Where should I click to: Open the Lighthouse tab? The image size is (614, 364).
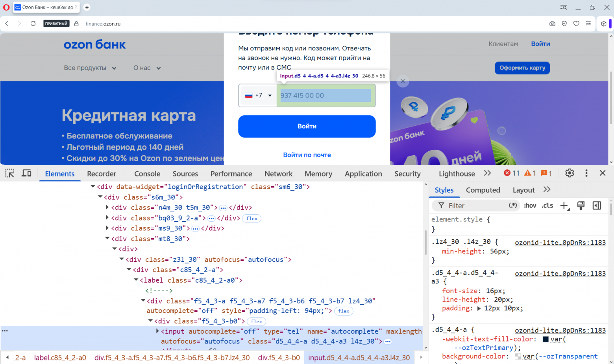click(457, 174)
